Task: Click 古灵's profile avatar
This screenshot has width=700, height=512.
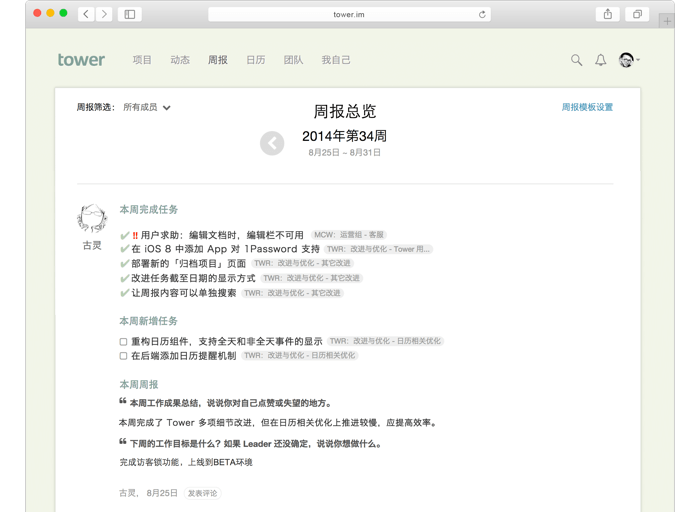Action: click(92, 218)
